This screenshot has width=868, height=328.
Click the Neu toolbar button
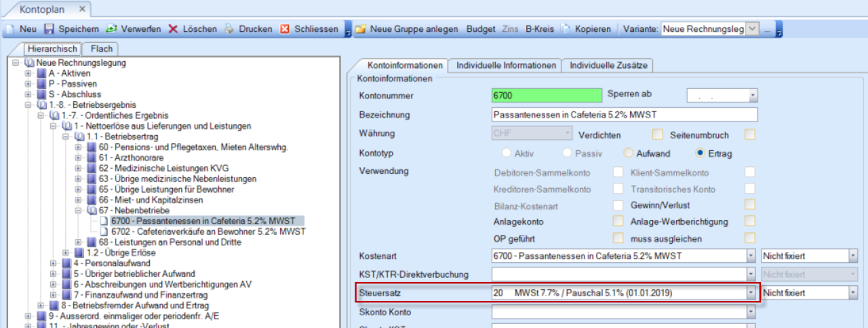pyautogui.click(x=21, y=29)
